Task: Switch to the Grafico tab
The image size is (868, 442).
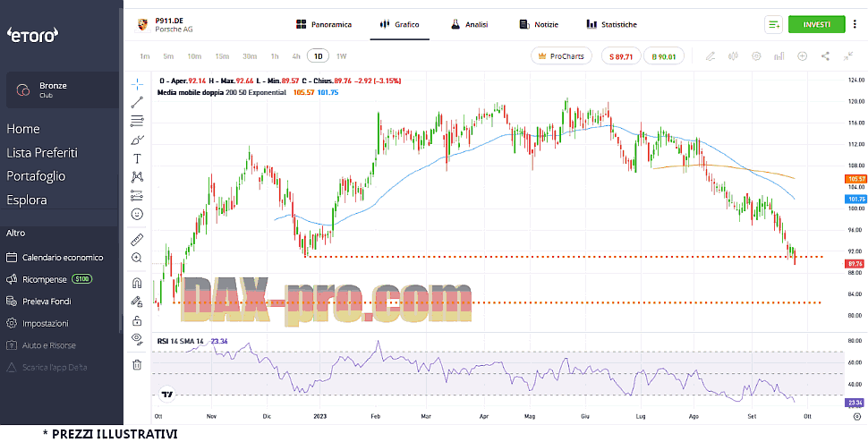Action: click(x=400, y=24)
